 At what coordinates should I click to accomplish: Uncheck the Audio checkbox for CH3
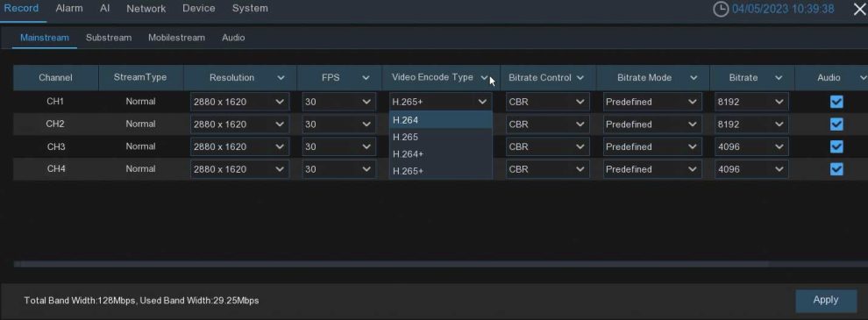[836, 146]
